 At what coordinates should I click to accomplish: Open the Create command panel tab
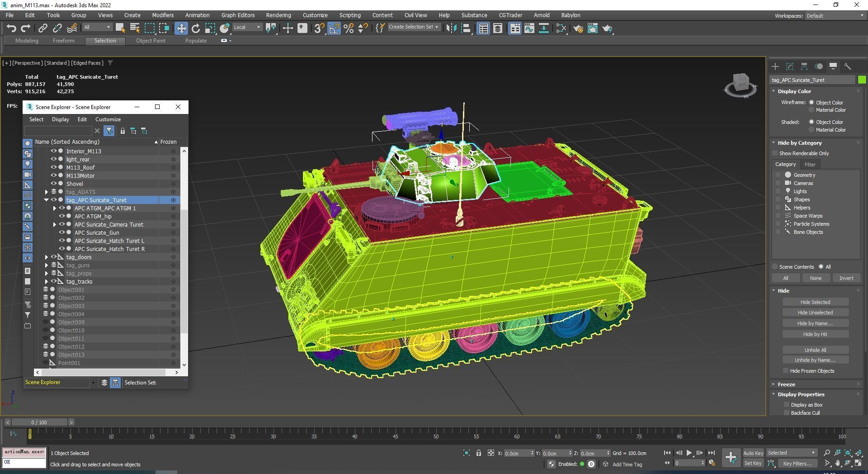point(775,66)
